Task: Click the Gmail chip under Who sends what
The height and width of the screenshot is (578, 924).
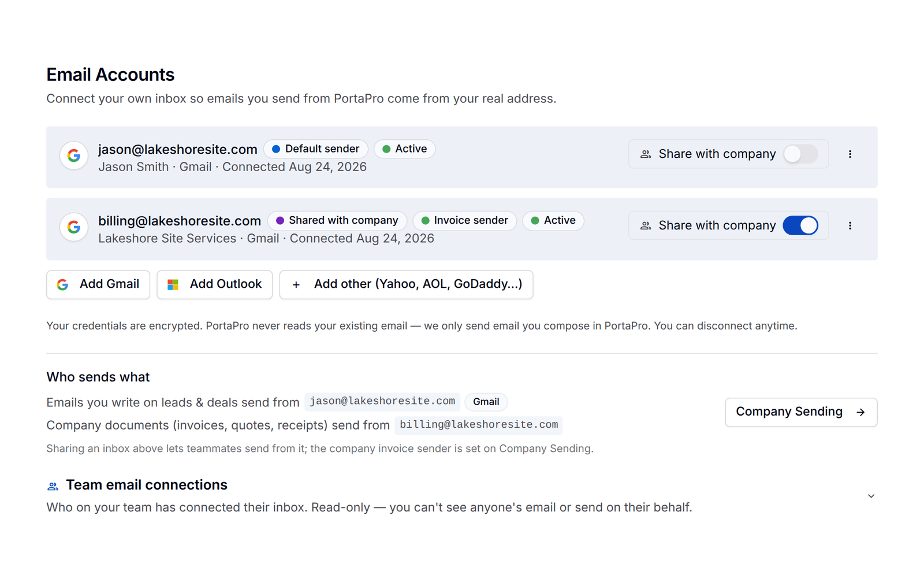Action: [x=486, y=402]
